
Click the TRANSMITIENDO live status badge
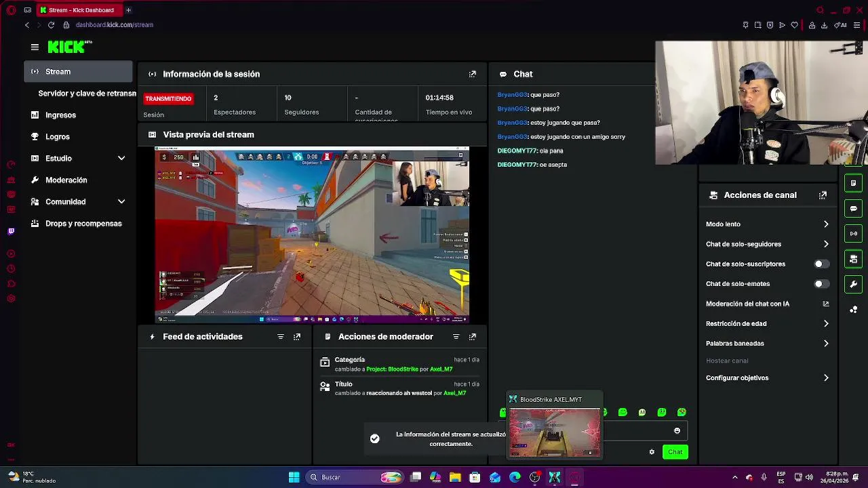[168, 99]
